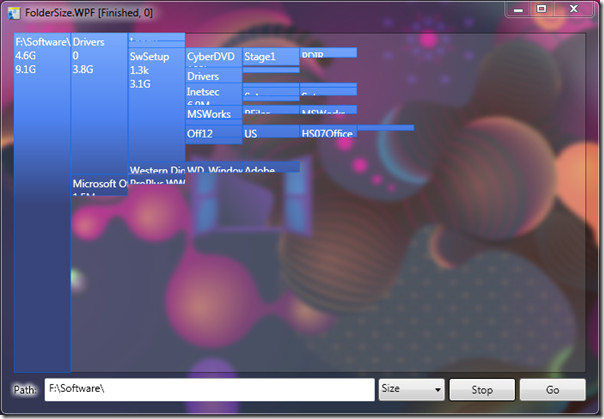The image size is (604, 419).
Task: Select the CyberDVD folder block
Action: pyautogui.click(x=214, y=57)
